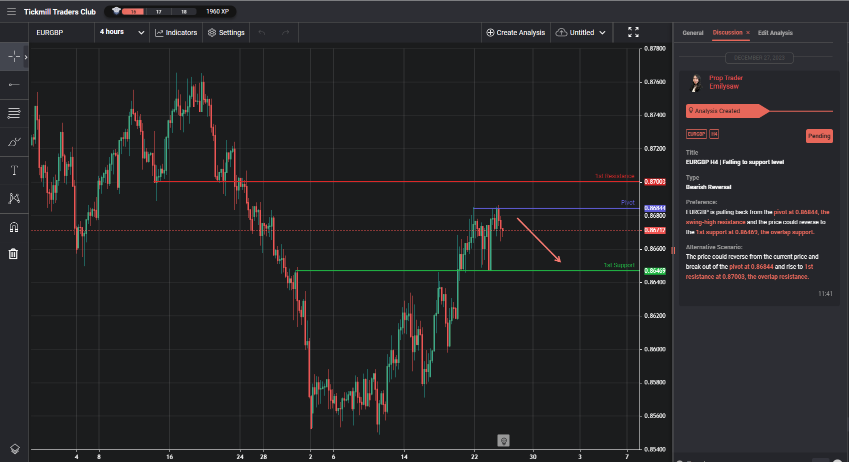Image resolution: width=849 pixels, height=464 pixels.
Task: Open the Edit Analysis tab
Action: (x=775, y=33)
